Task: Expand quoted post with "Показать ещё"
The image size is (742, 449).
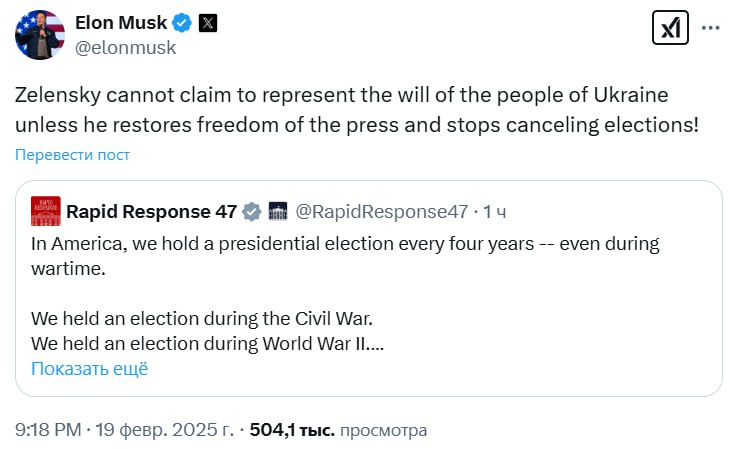Action: (89, 368)
